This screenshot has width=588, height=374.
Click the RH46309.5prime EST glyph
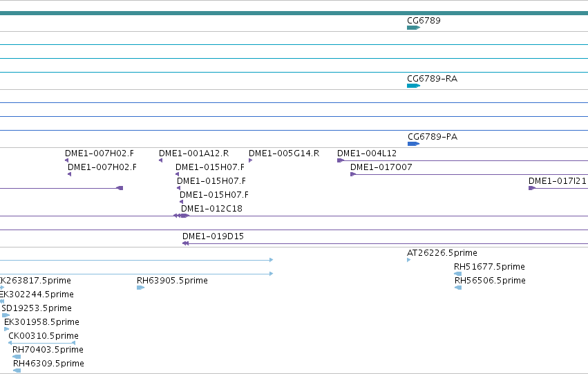(17, 371)
